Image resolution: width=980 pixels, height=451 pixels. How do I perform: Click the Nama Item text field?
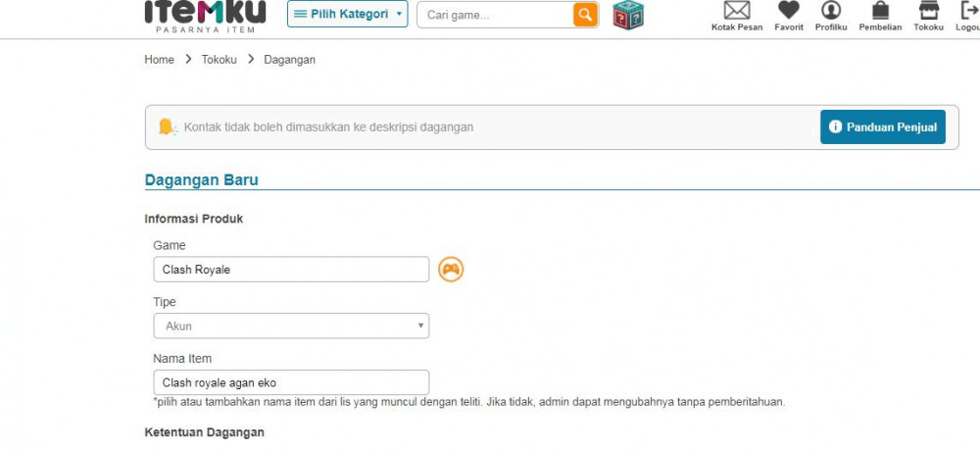pyautogui.click(x=291, y=382)
